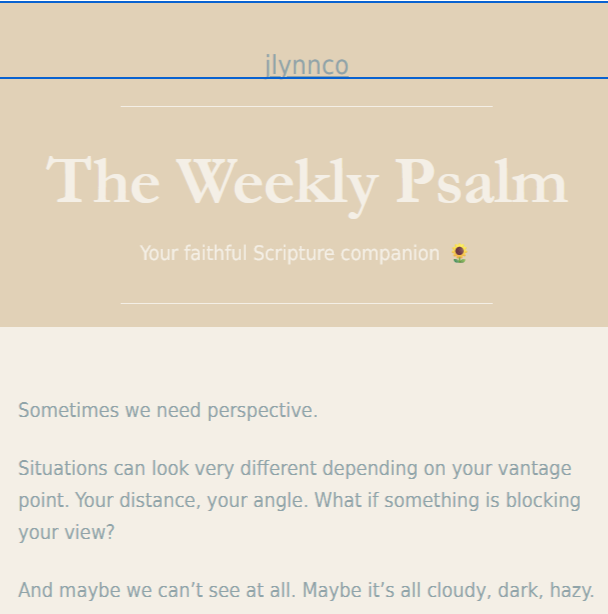Click the word Scripture in the subtitle
Image resolution: width=608 pixels, height=614 pixels.
[x=294, y=254]
